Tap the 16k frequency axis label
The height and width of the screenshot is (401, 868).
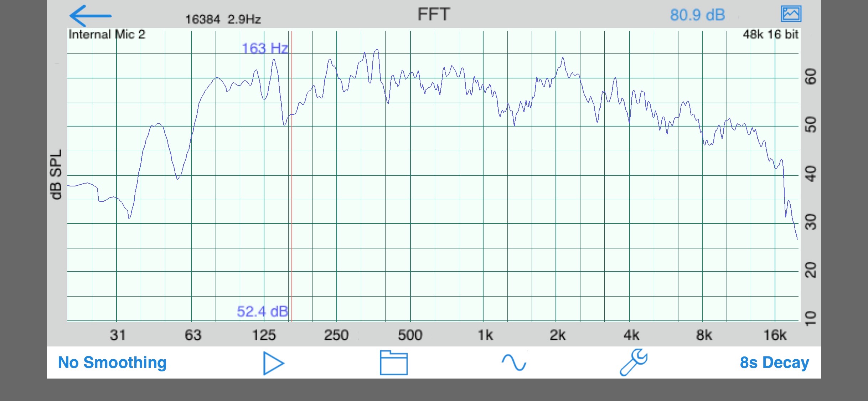(x=775, y=335)
